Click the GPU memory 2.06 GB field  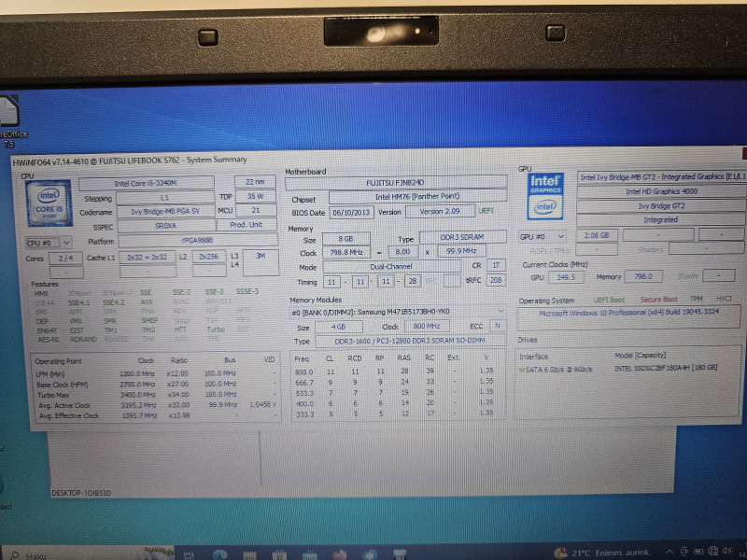coord(597,235)
